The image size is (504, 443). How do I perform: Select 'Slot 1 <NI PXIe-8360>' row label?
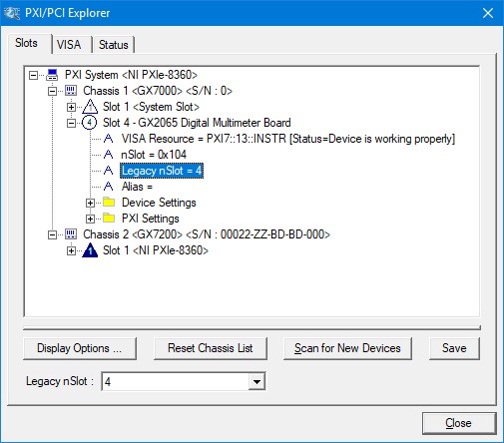tap(156, 250)
